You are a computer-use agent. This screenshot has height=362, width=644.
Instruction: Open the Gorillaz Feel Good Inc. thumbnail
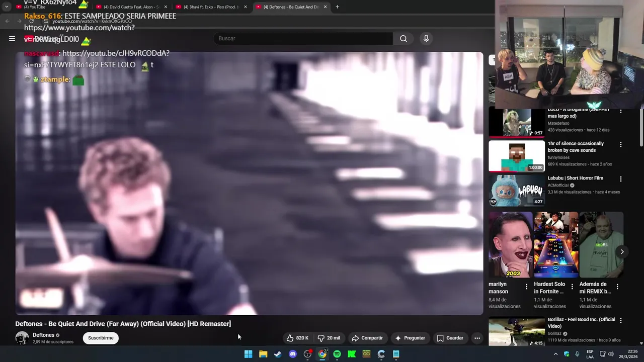coord(517,331)
